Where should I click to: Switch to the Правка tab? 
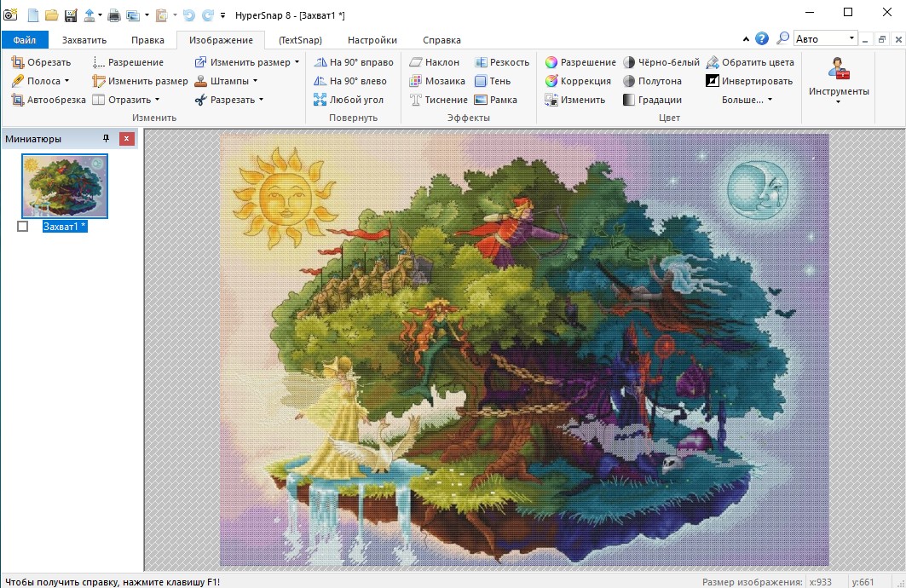click(x=147, y=40)
